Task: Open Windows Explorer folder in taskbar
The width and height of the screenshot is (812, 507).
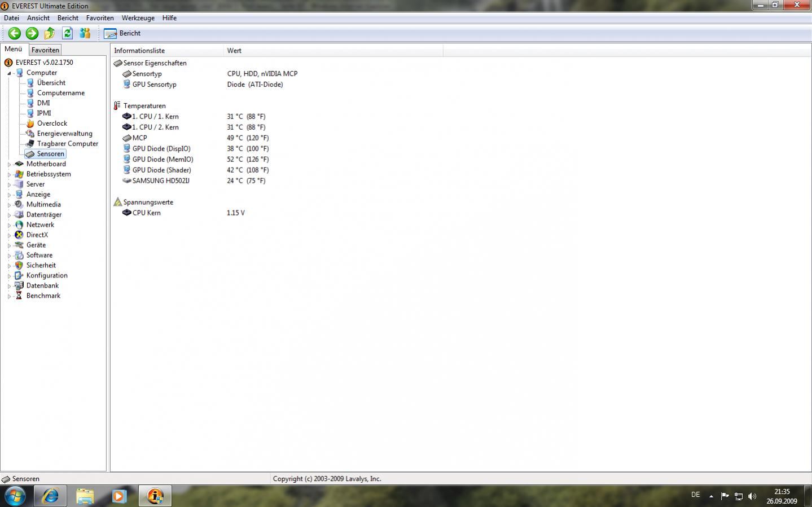Action: click(85, 496)
